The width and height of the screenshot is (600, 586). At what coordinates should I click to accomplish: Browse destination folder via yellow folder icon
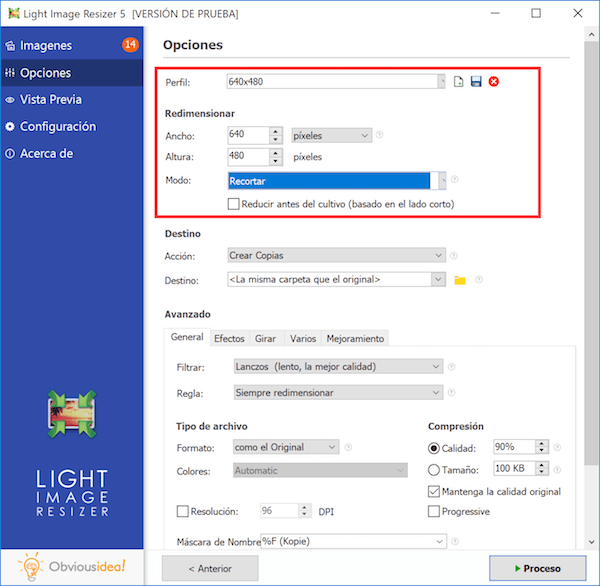pos(460,280)
